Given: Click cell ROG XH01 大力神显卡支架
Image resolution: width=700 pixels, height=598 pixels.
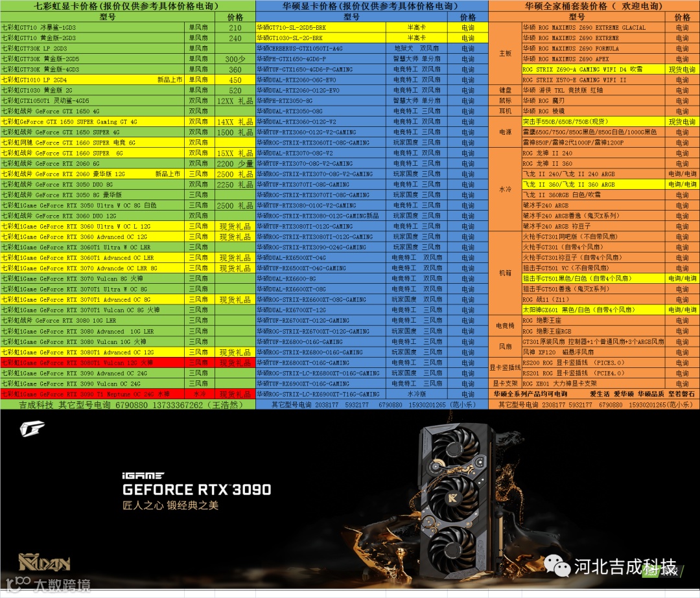Looking at the screenshot, I should click(593, 384).
